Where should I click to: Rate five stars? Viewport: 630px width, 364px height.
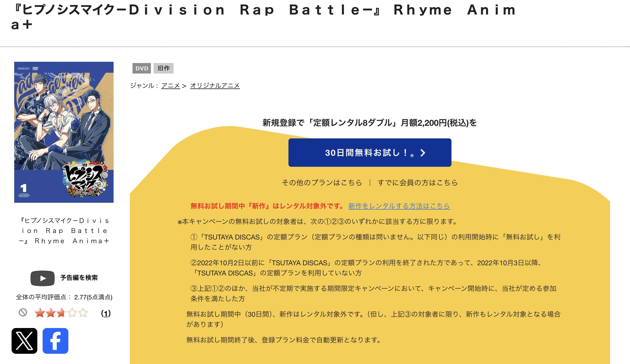pos(83,313)
